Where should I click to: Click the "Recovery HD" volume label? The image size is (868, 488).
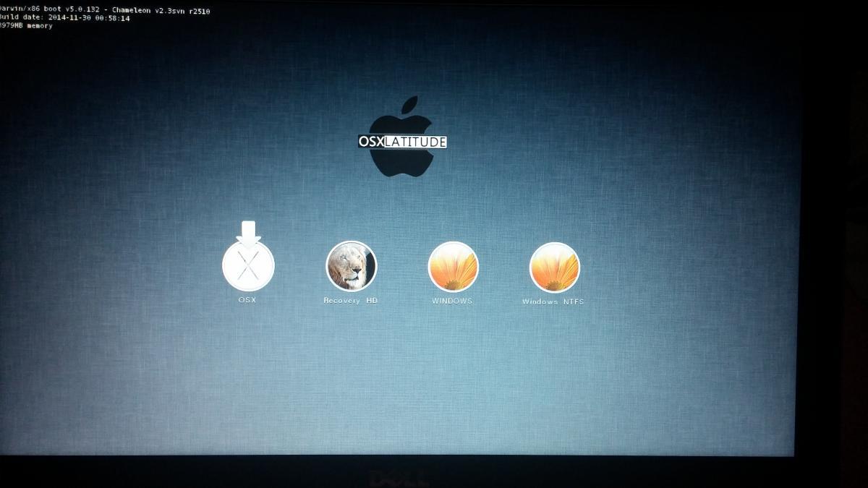click(351, 301)
